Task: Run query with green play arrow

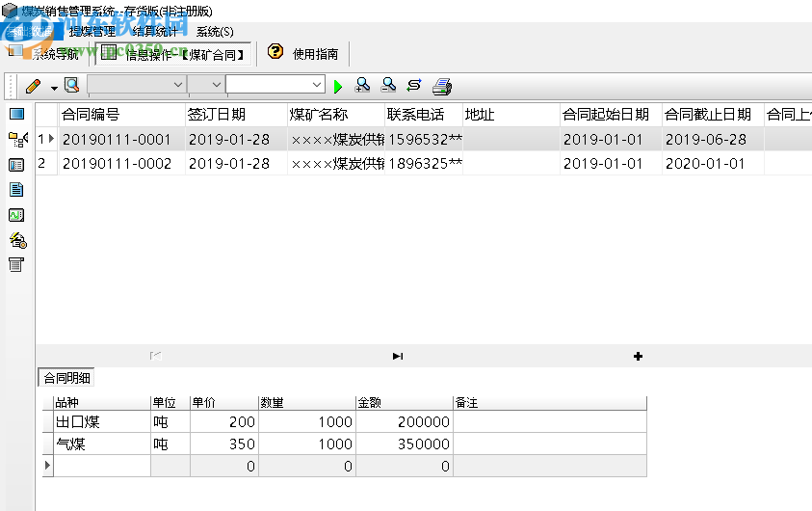Action: (x=338, y=87)
